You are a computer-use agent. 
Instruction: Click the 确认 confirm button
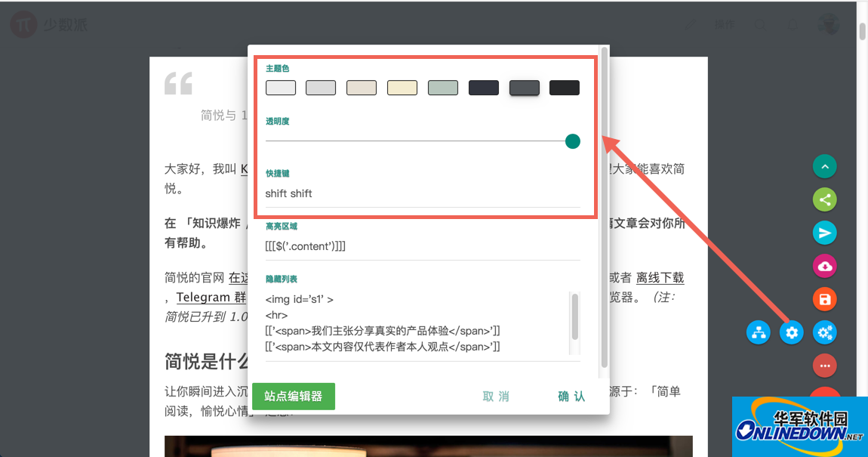coord(571,396)
